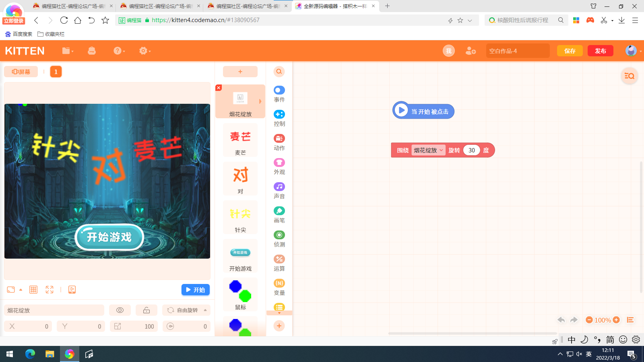Open the 烟花绽放 dropdown in the rotate block
Screen dimensions: 644x362
pyautogui.click(x=428, y=150)
